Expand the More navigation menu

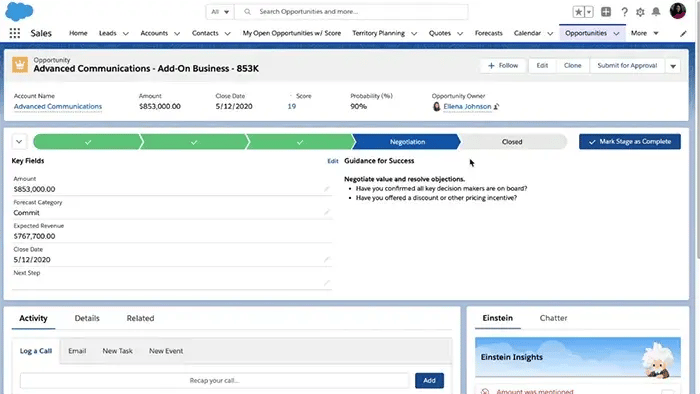(645, 33)
